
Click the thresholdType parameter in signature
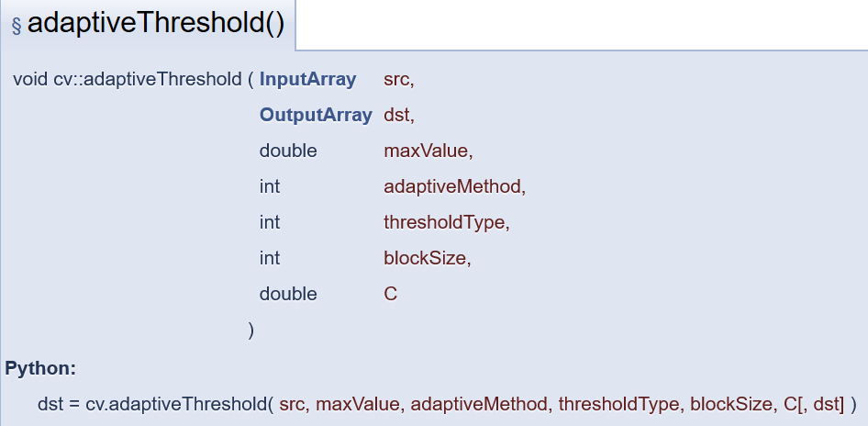tap(444, 222)
